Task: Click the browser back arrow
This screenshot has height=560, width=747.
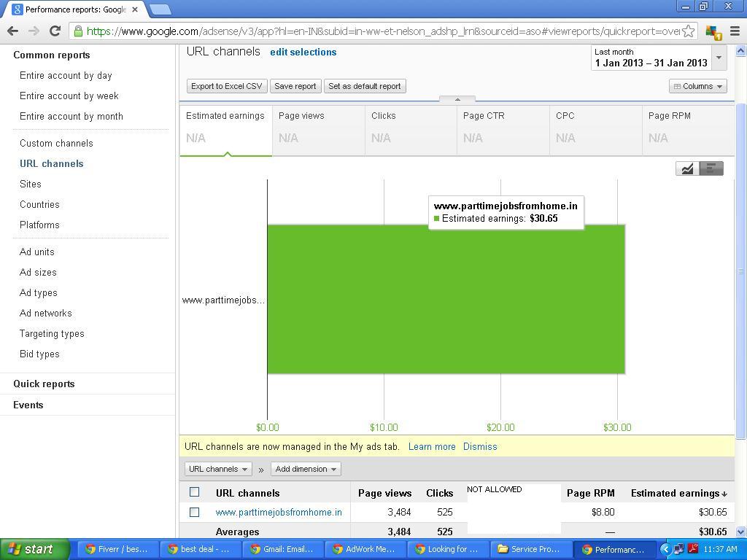Action: click(13, 31)
